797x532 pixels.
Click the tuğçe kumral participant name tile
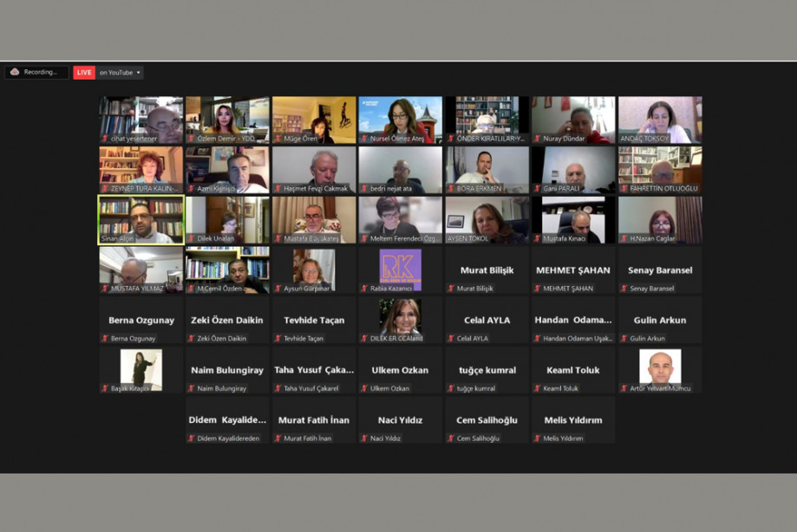[487, 370]
